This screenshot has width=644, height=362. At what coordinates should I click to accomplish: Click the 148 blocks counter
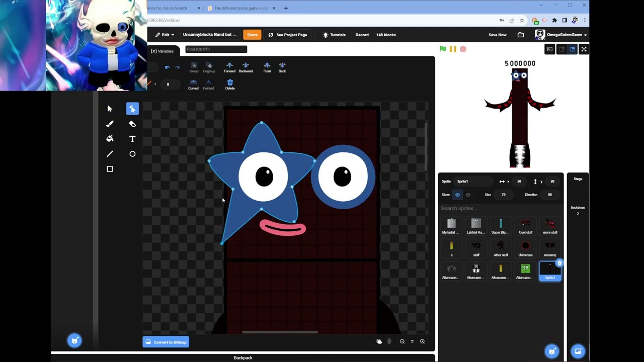[x=386, y=35]
